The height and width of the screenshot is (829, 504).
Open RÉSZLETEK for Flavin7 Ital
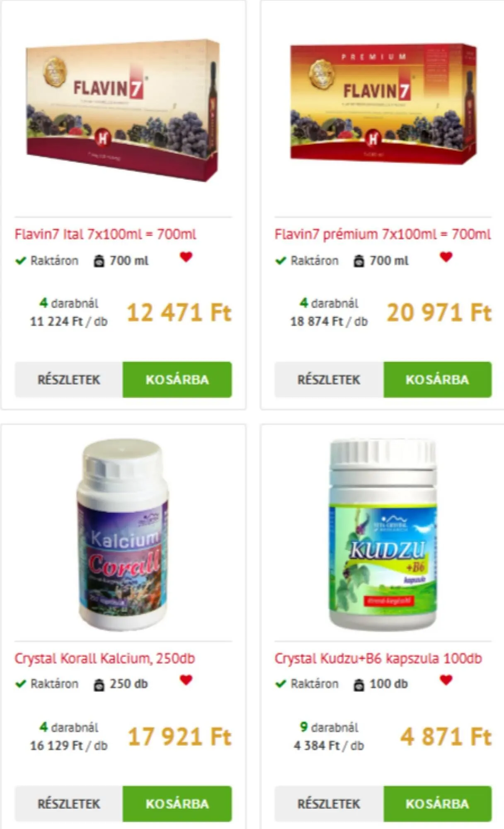coord(69,380)
